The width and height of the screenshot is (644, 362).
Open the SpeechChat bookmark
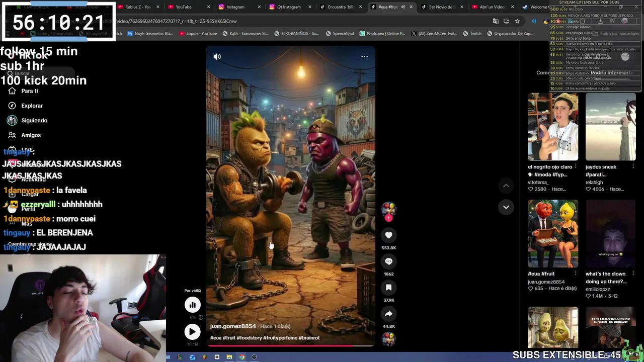point(340,34)
